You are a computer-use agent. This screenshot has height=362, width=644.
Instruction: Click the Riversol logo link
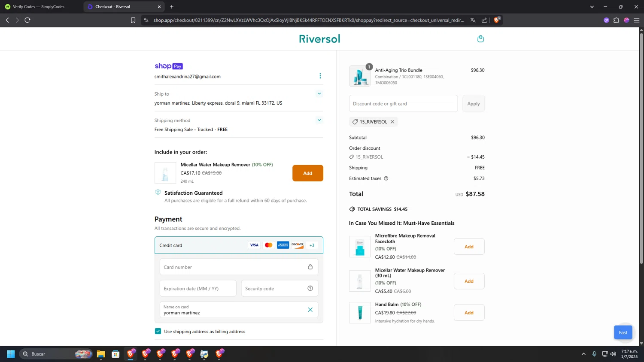319,39
